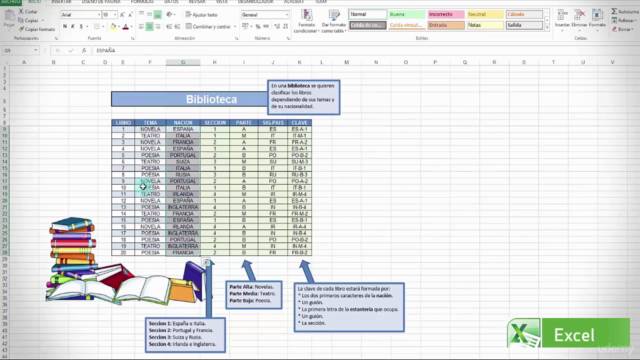The image size is (640, 360).
Task: Click Ajustar texto wrap button
Action: pyautogui.click(x=202, y=15)
